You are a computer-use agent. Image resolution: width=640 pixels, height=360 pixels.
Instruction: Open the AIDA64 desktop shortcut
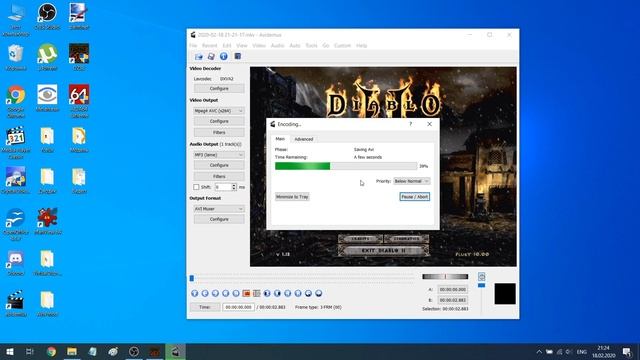pos(79,101)
